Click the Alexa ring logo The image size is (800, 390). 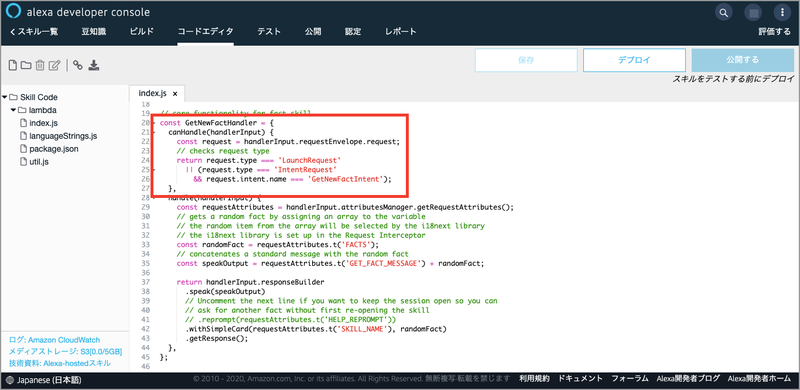click(x=13, y=12)
